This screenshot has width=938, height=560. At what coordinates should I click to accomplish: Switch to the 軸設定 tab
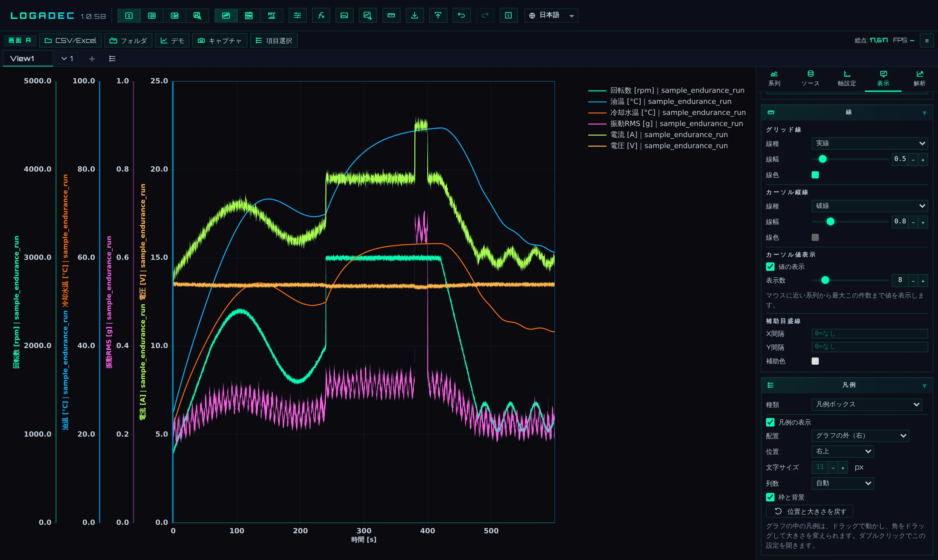[x=847, y=78]
